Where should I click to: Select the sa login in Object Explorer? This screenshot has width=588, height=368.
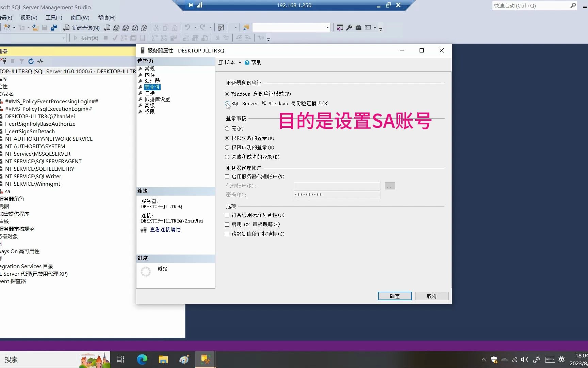click(x=7, y=191)
